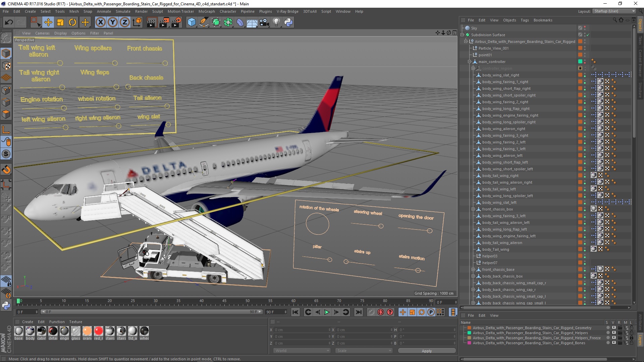Open the viewport Cameras menu
Screen dimensions: 644x362
pyautogui.click(x=42, y=33)
